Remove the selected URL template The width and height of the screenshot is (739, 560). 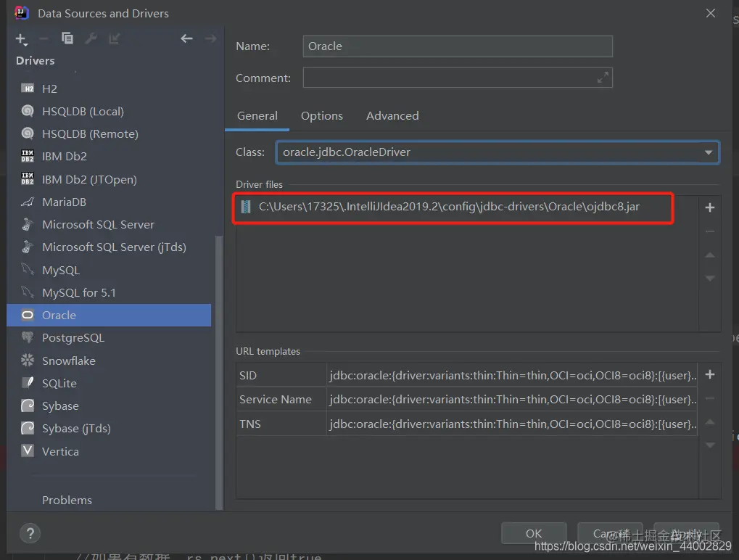[710, 399]
